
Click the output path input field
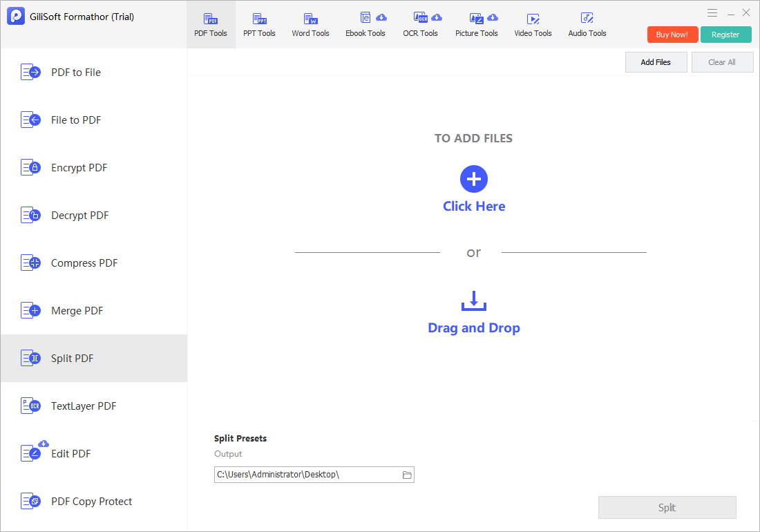(x=314, y=475)
